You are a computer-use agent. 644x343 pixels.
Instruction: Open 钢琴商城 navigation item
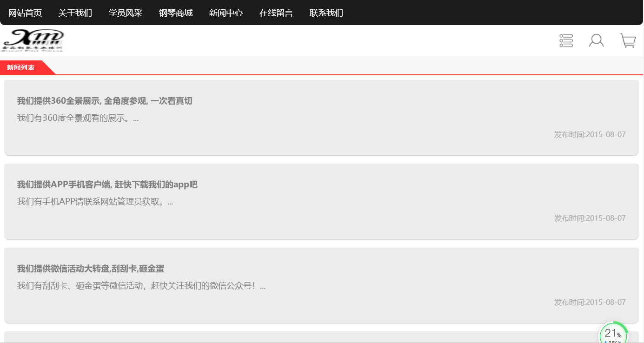(x=176, y=13)
